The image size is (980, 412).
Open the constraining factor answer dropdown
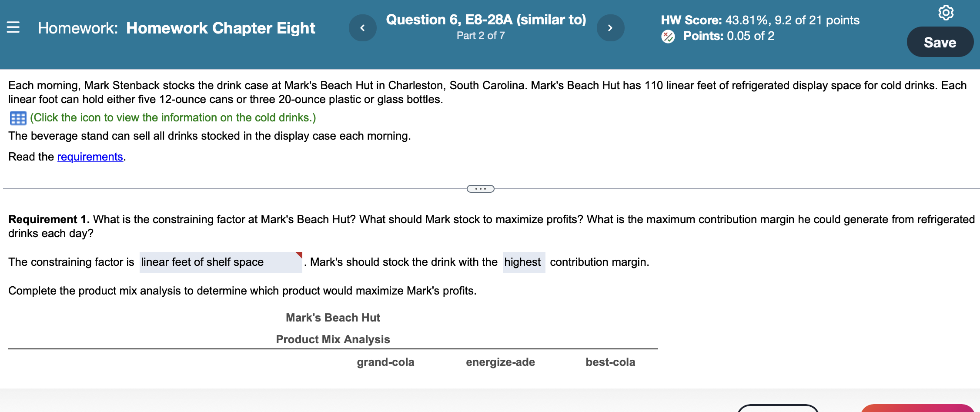[x=220, y=262]
